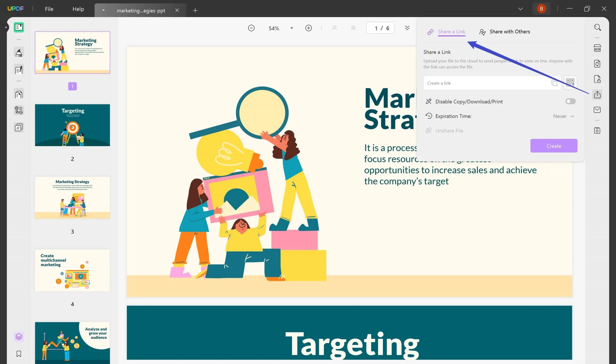
Task: Click the search magnifier icon
Action: 597,27
